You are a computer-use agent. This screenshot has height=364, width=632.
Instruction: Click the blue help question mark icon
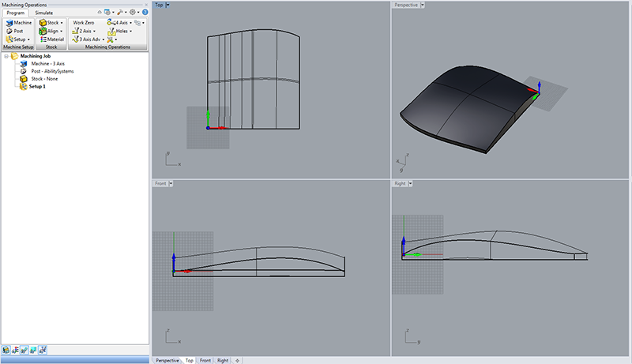[145, 12]
